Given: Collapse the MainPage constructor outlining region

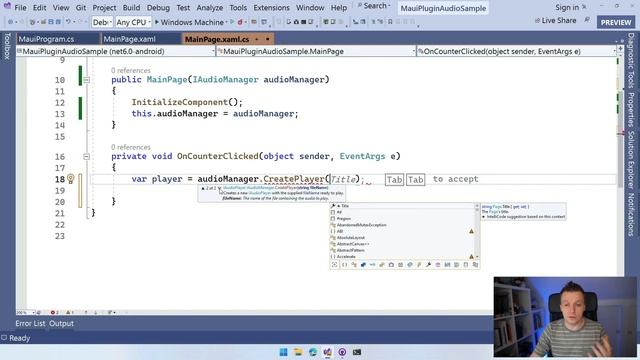Looking at the screenshot, I should click(x=87, y=80).
